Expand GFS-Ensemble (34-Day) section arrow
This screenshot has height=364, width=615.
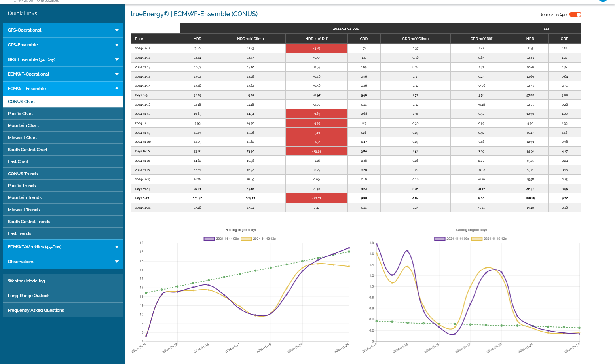pyautogui.click(x=117, y=59)
